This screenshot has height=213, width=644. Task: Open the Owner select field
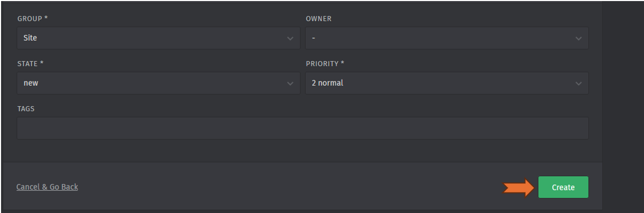[x=447, y=39]
